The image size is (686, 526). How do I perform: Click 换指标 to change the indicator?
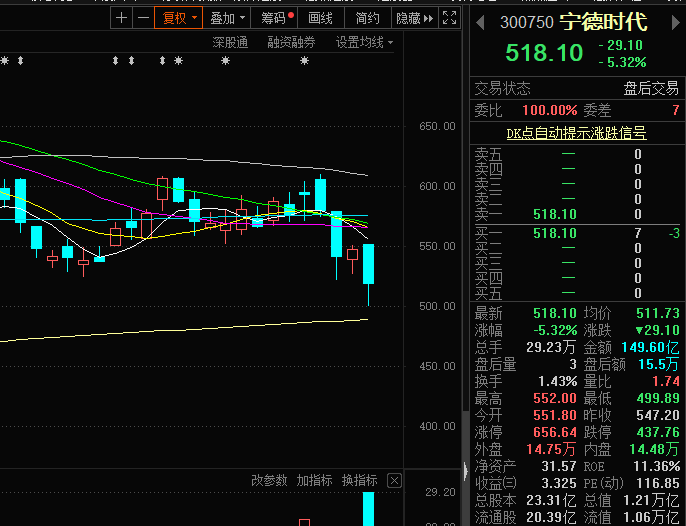359,480
